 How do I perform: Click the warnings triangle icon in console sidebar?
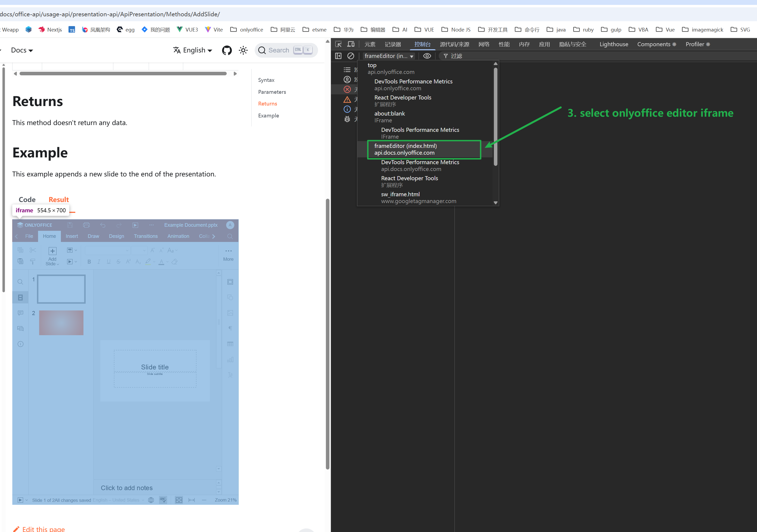pyautogui.click(x=347, y=99)
